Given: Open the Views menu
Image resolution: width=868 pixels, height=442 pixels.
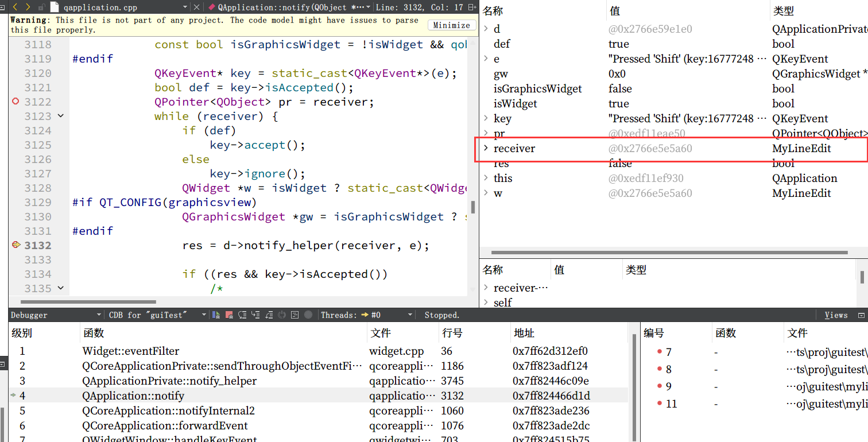Looking at the screenshot, I should [836, 315].
